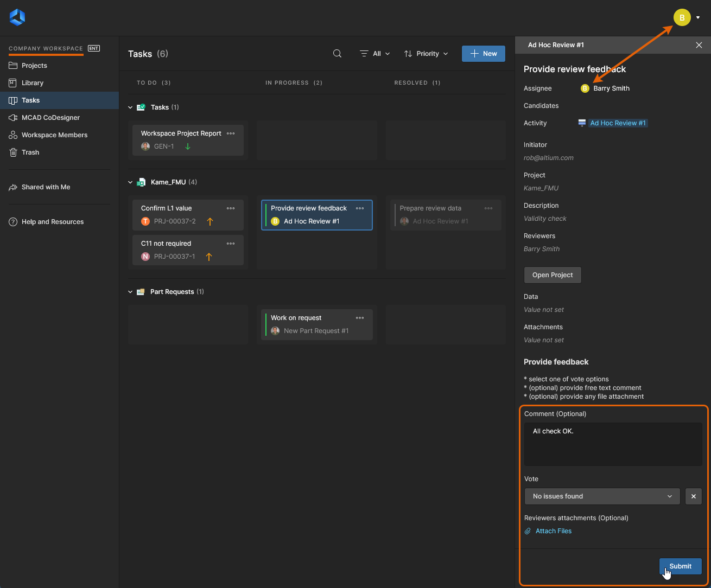The image size is (711, 588).
Task: Click the Attach Files link
Action: tap(554, 531)
